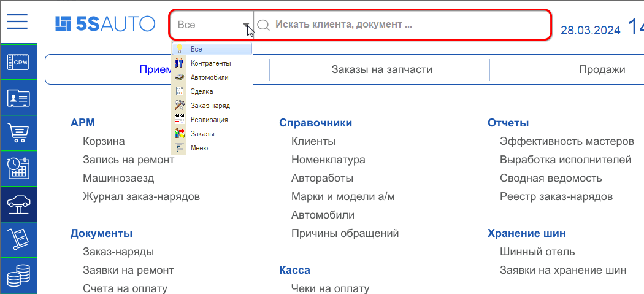This screenshot has width=644, height=294.
Task: Click the people icon beside Контрагенты
Action: (x=179, y=63)
